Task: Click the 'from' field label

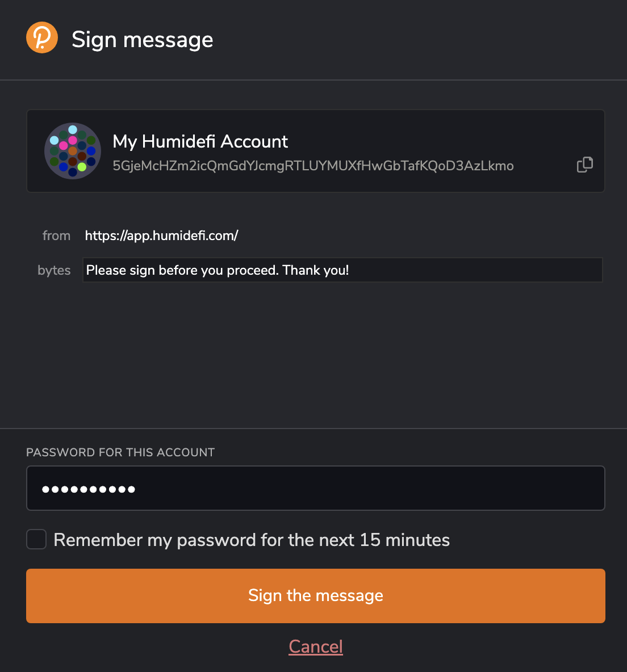Action: pos(56,236)
